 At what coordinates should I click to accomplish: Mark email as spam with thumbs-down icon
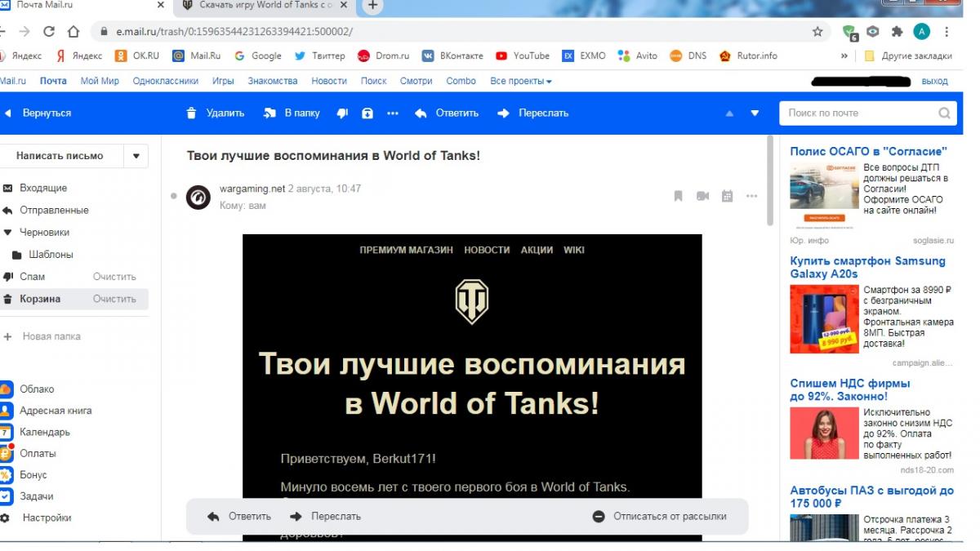click(342, 113)
